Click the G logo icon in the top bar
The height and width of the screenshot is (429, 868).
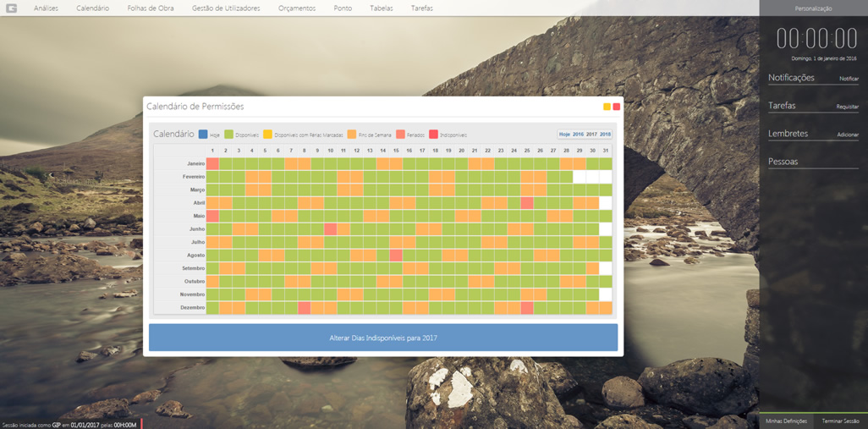pyautogui.click(x=12, y=8)
